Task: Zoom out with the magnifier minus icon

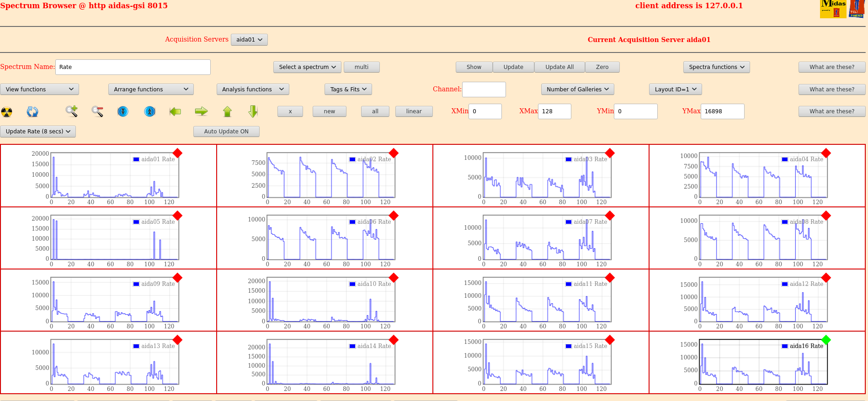Action: click(x=97, y=111)
